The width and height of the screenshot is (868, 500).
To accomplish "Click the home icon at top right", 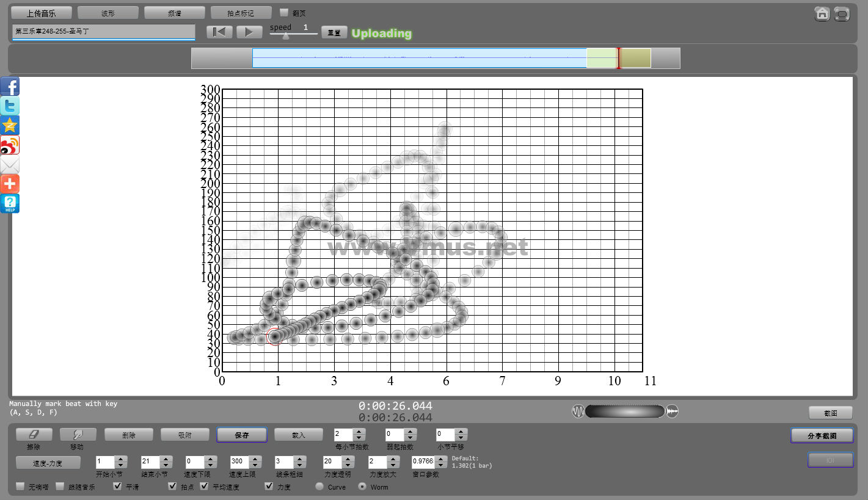I will tap(822, 13).
